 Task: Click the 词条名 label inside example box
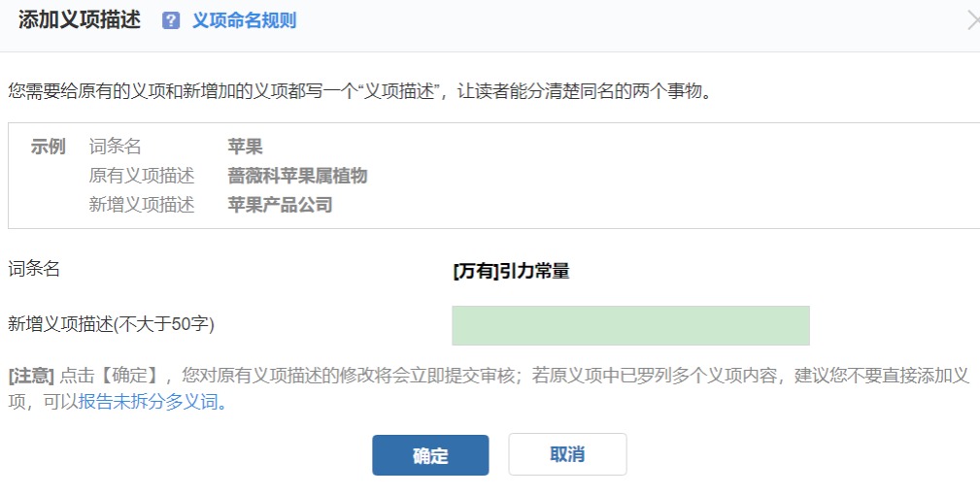point(115,147)
